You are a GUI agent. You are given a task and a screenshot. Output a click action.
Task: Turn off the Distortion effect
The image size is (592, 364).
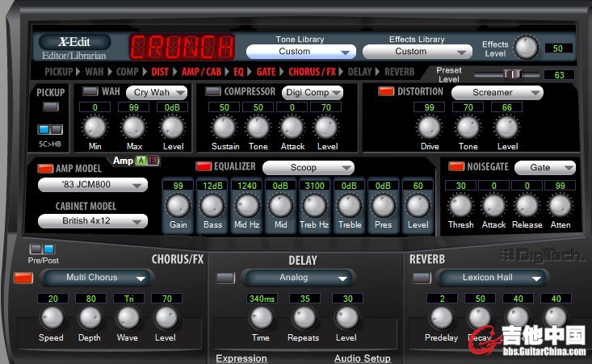point(386,91)
